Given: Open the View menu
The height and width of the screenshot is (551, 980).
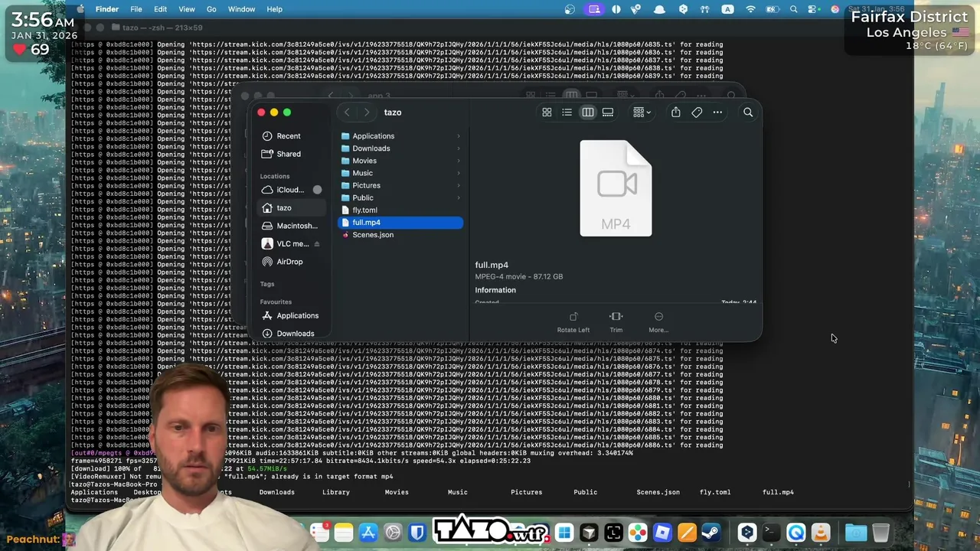Looking at the screenshot, I should coord(187,9).
